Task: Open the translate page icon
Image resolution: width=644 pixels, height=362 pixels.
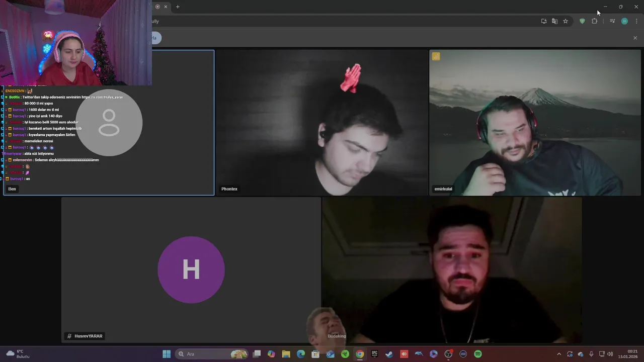Action: 554,21
